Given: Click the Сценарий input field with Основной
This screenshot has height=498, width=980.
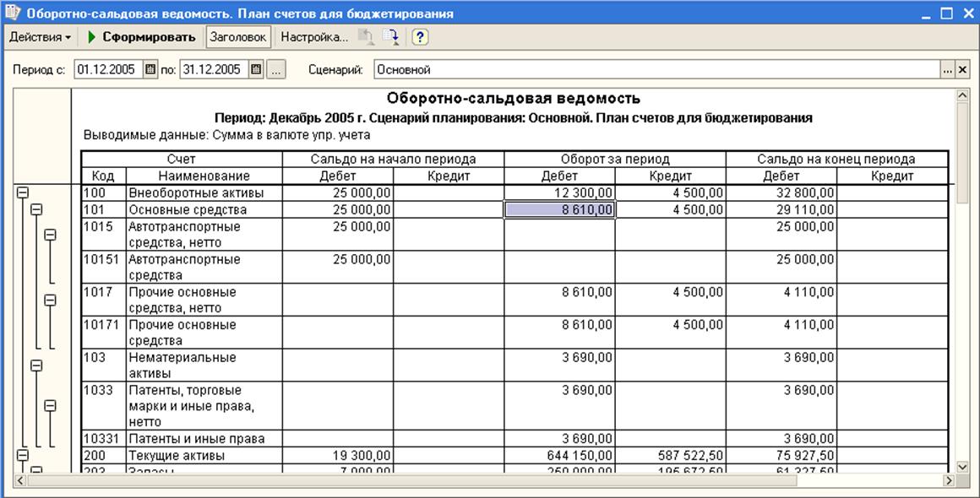Looking at the screenshot, I should pos(656,70).
